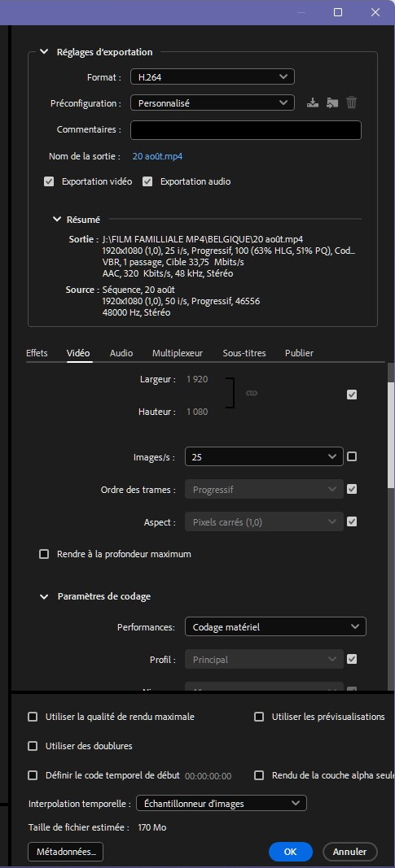Screen dimensions: 395x868
Task: Click the import preset folder icon
Action: pos(331,103)
